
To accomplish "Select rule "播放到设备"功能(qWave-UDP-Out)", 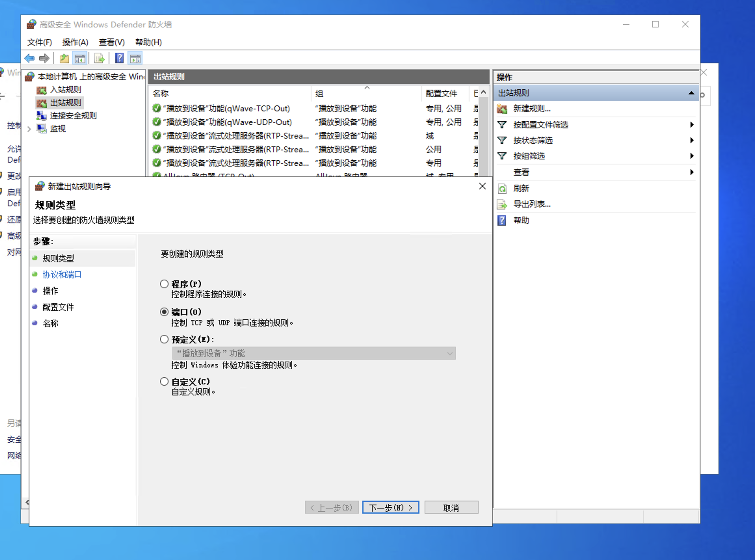I will (x=227, y=122).
